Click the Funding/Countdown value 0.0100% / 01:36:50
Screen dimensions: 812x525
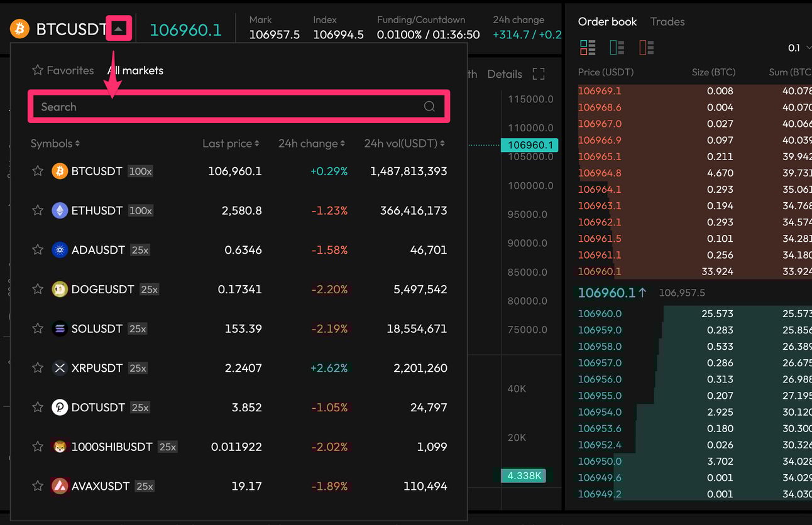[x=428, y=35]
